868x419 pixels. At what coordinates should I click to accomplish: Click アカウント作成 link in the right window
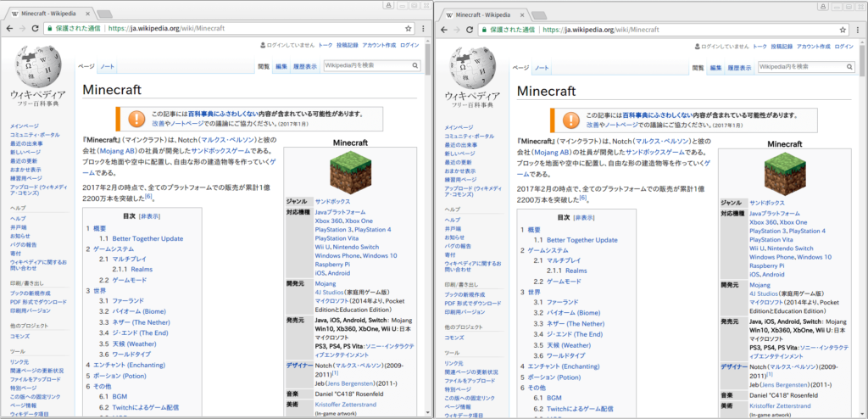pos(813,46)
